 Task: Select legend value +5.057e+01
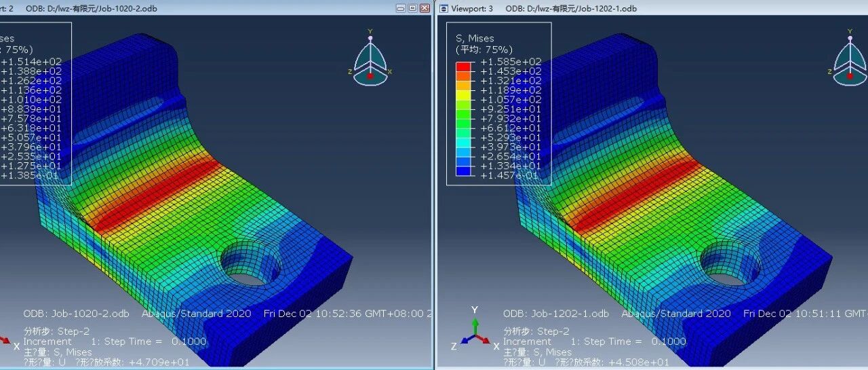click(x=31, y=138)
